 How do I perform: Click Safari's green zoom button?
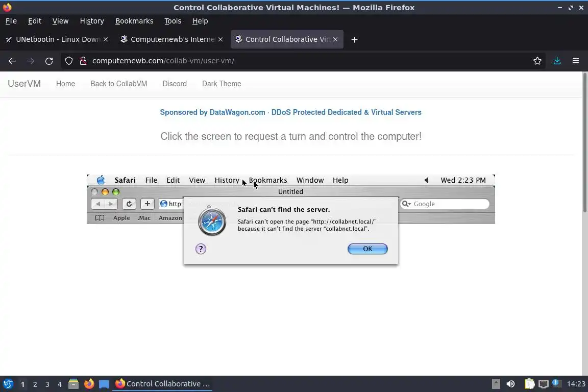point(116,192)
